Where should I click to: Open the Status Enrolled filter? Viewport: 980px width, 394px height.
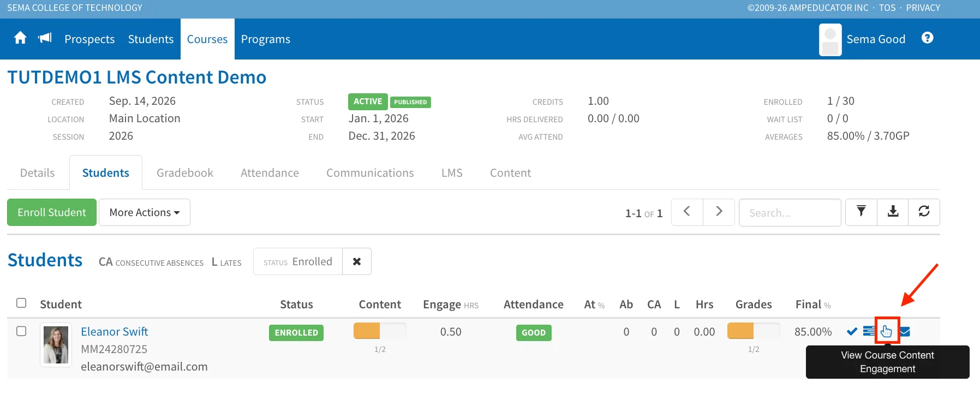click(x=298, y=261)
